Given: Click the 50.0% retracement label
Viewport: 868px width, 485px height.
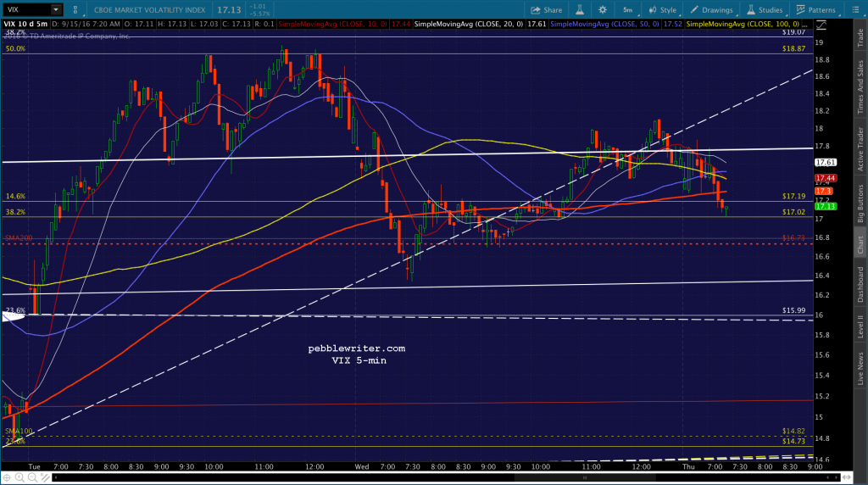Looking at the screenshot, I should tap(15, 48).
